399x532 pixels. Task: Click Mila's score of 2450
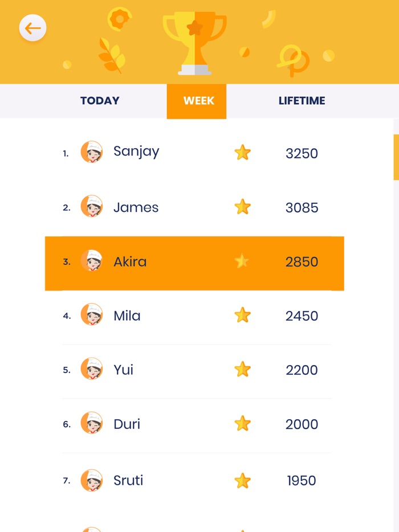[x=302, y=316]
